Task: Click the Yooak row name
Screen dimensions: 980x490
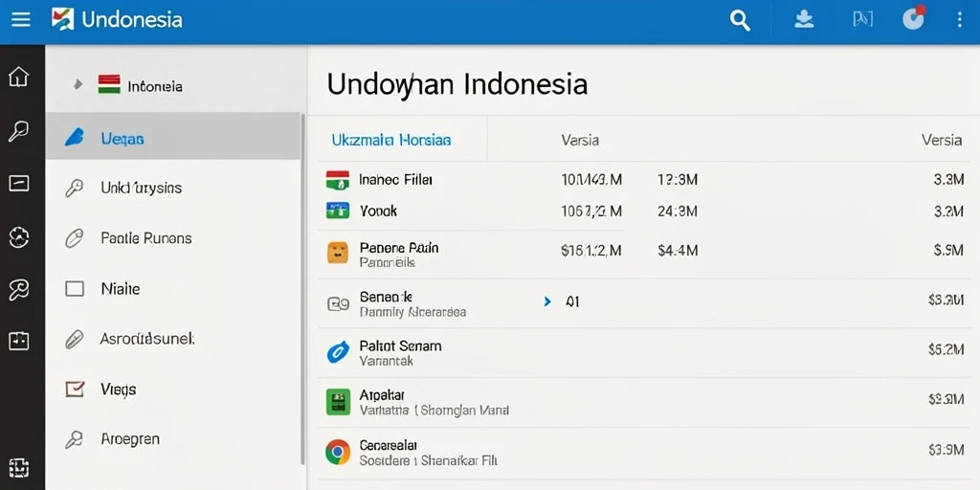Action: pyautogui.click(x=379, y=211)
